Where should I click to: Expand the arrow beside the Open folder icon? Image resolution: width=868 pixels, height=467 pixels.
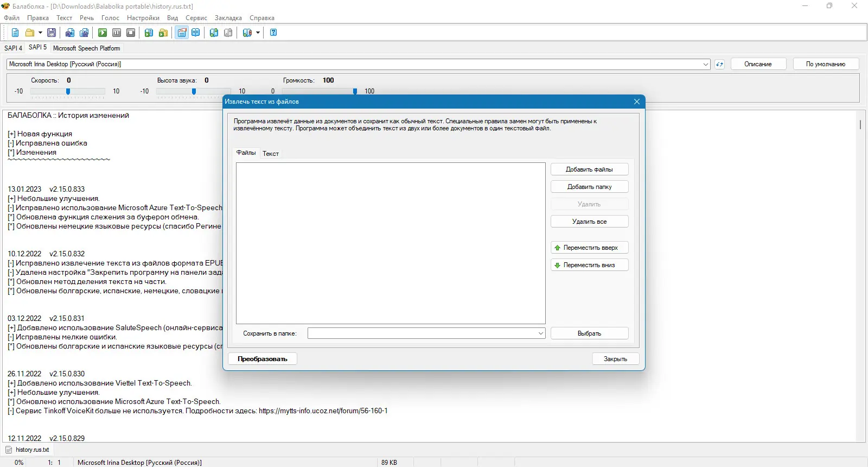[40, 33]
